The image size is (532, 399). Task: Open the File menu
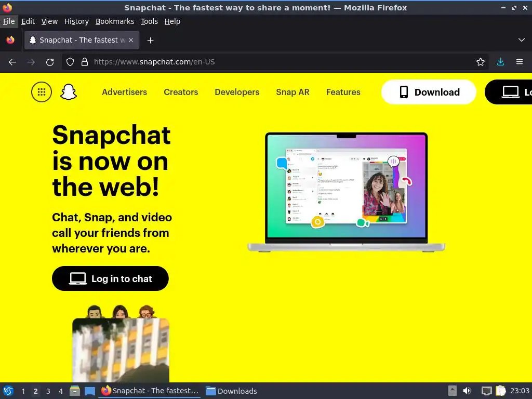coord(9,21)
